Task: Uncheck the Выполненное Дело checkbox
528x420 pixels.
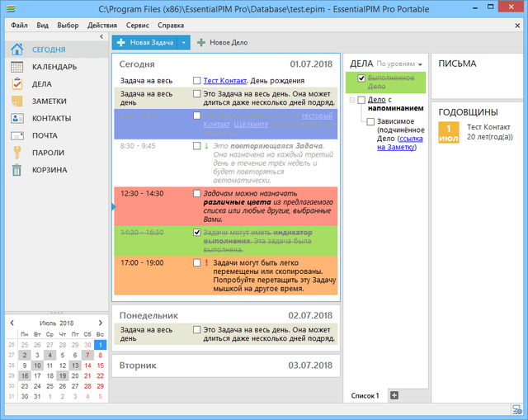Action: click(x=361, y=78)
